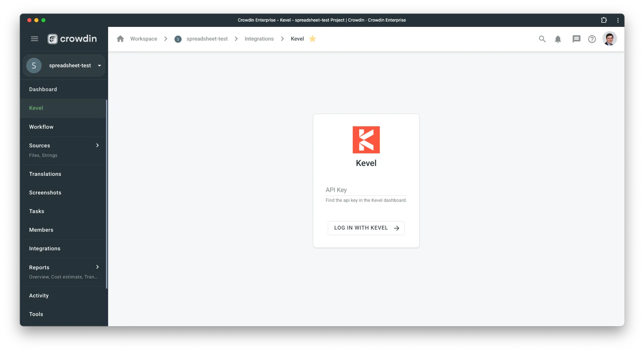Click spreadsheet-test breadcrumb link
This screenshot has height=352, width=644.
click(x=207, y=39)
